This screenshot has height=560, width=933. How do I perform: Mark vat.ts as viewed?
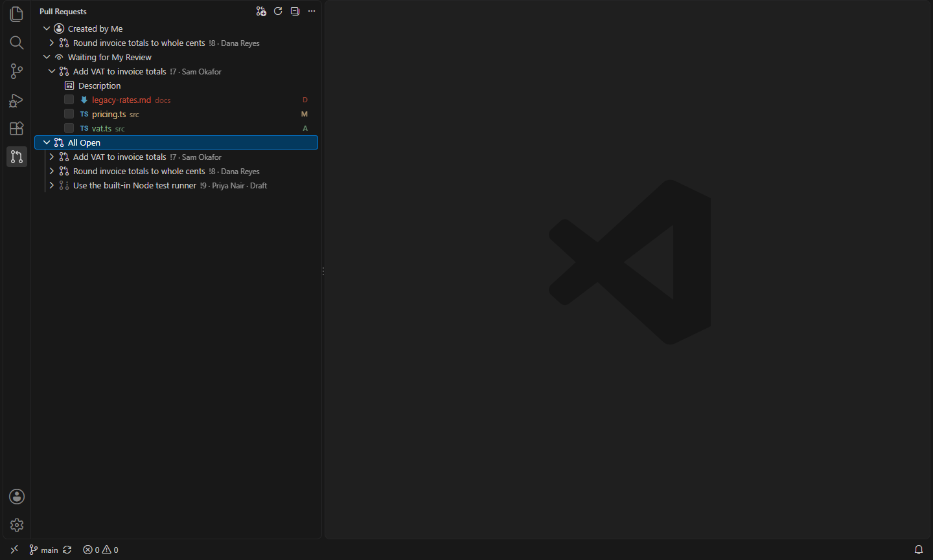69,128
